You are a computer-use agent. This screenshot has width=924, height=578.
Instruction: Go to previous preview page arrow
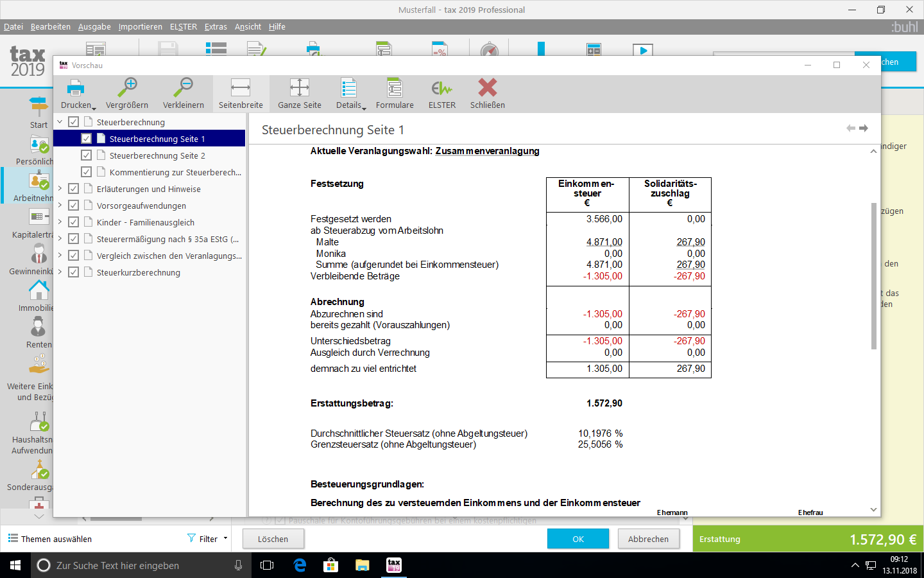tap(851, 128)
